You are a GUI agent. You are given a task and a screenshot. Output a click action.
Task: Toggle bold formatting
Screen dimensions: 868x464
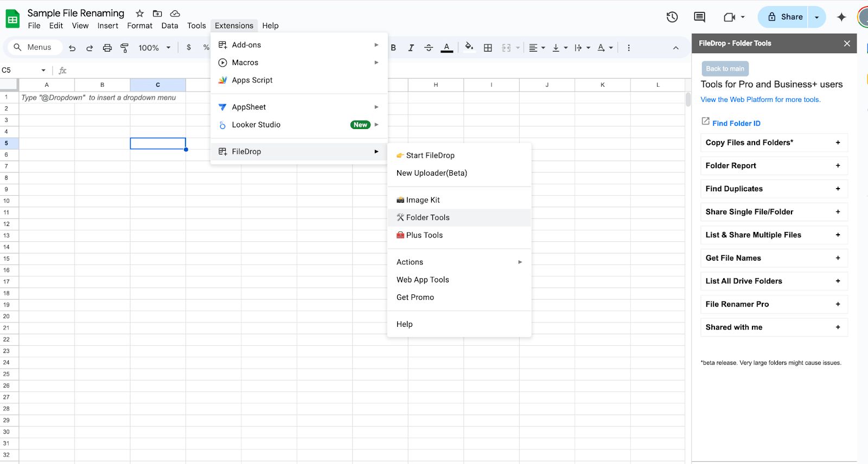[393, 48]
